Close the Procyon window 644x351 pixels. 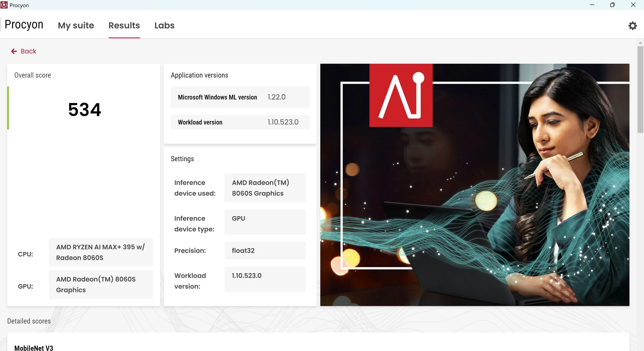pyautogui.click(x=633, y=5)
